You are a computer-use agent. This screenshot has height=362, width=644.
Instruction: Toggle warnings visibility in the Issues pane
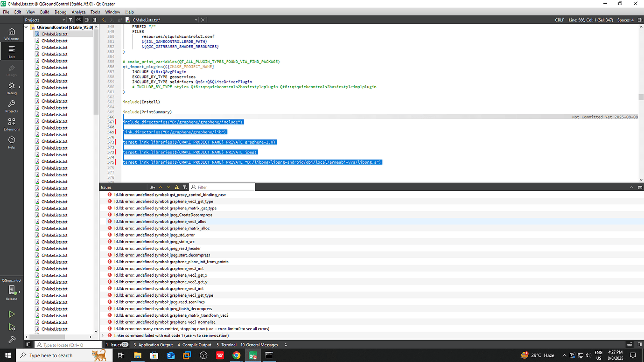coord(176,187)
